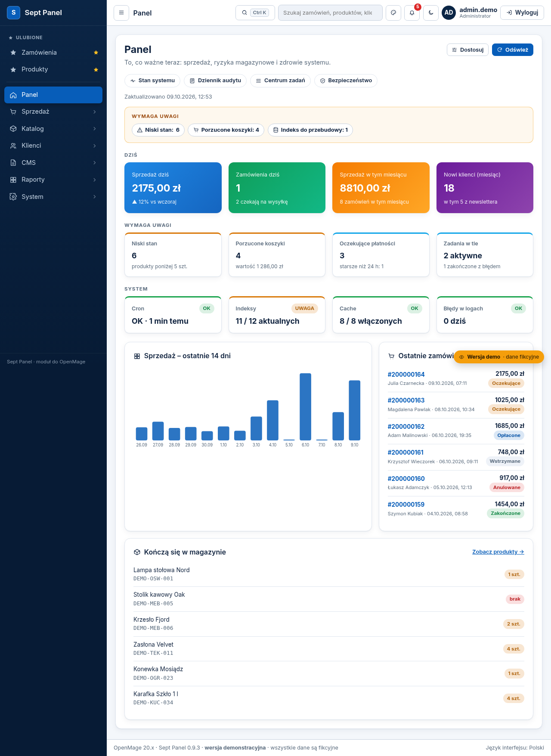551x756 pixels.
Task: Unfavorite Produkty using its yellow star
Action: point(96,70)
